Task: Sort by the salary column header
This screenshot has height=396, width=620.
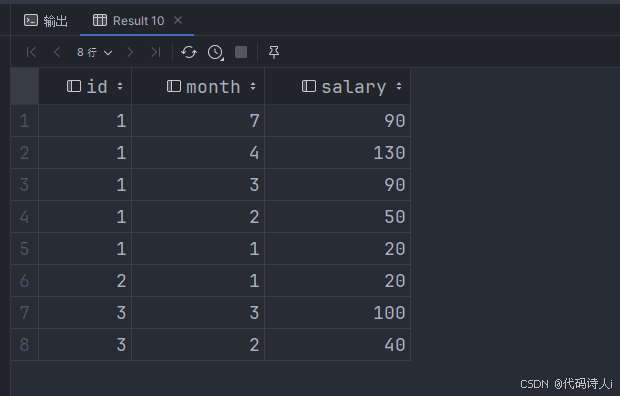Action: (x=337, y=86)
